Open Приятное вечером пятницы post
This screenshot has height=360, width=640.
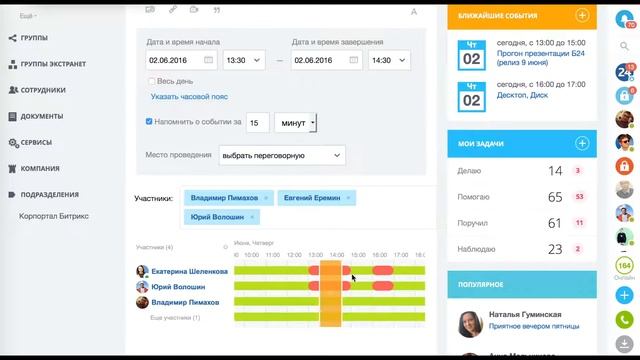pyautogui.click(x=534, y=326)
